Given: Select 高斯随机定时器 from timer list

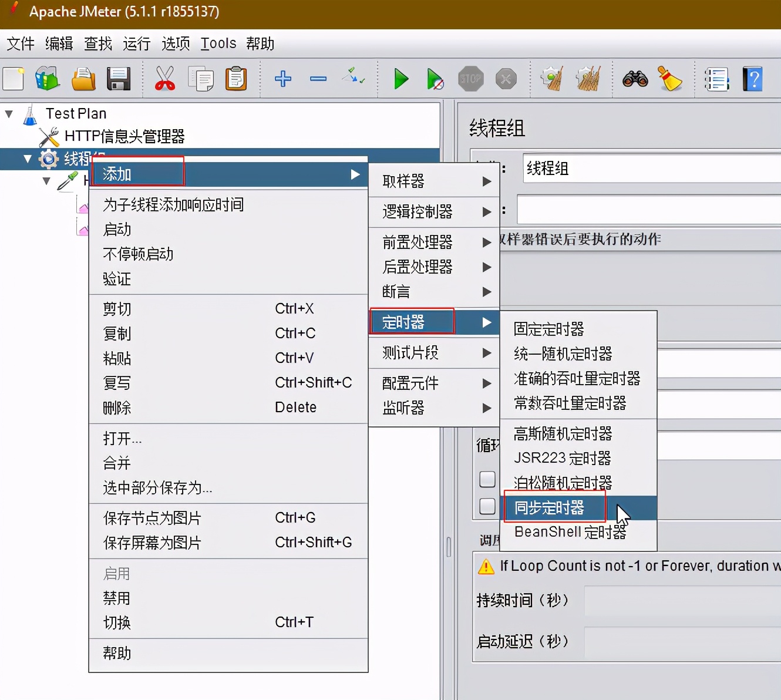Looking at the screenshot, I should [578, 433].
